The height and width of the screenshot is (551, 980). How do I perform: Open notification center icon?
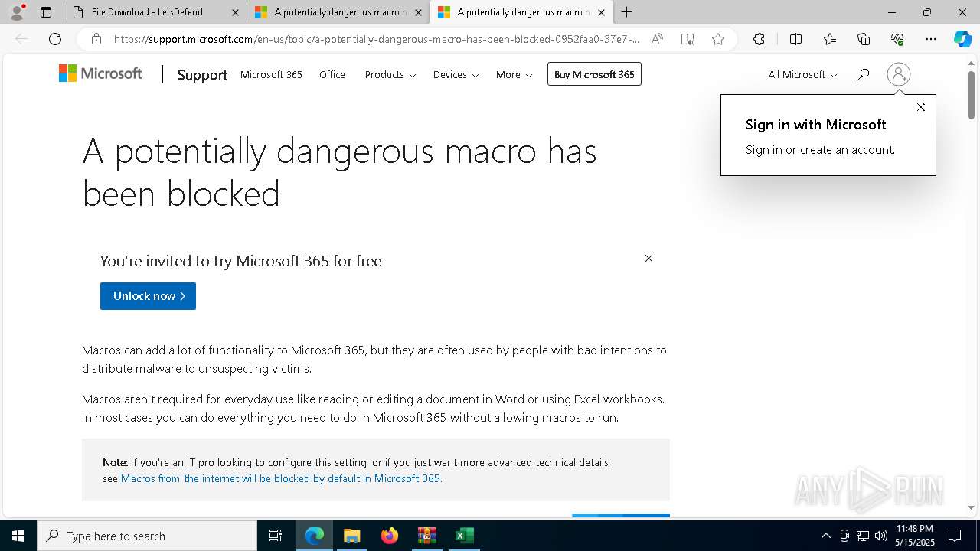(x=955, y=536)
